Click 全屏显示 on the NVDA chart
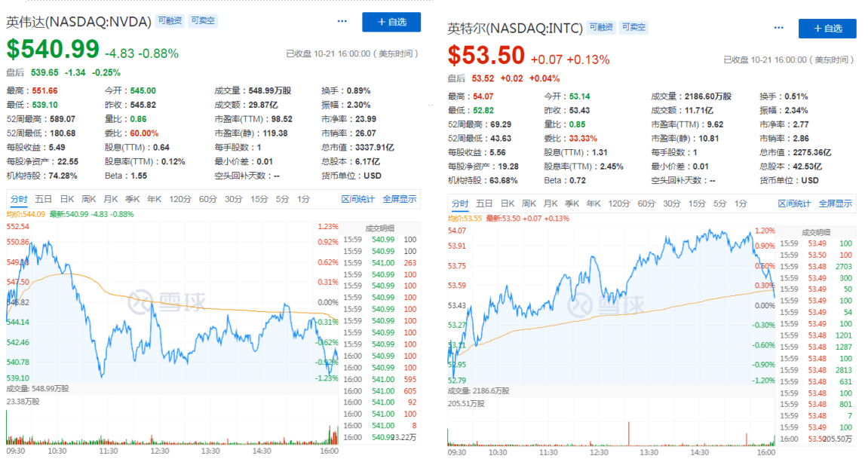 pos(400,199)
